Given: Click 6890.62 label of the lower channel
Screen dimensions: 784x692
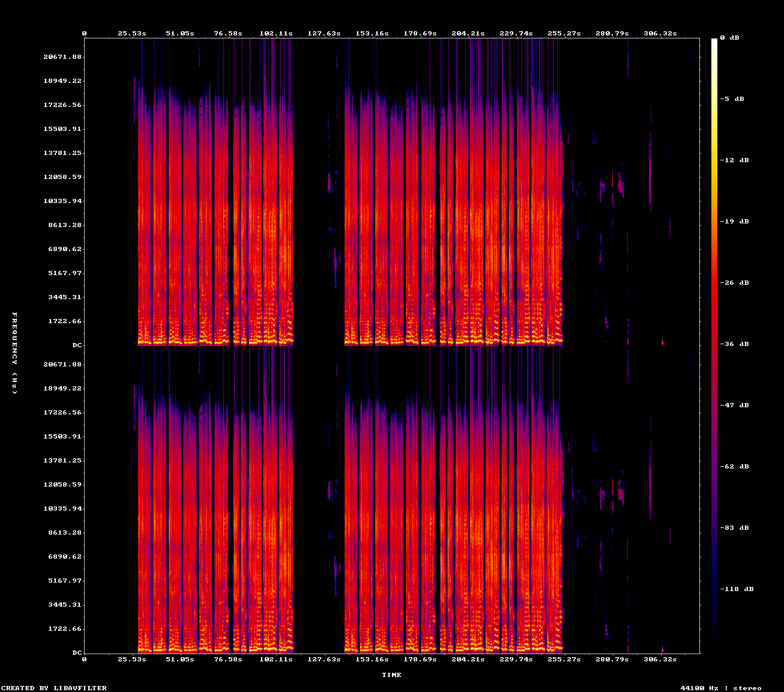Looking at the screenshot, I should pos(65,557).
